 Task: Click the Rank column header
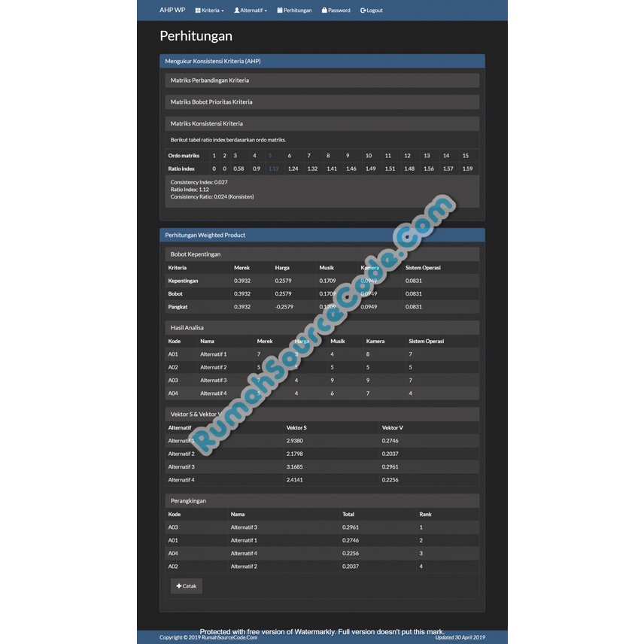[426, 514]
